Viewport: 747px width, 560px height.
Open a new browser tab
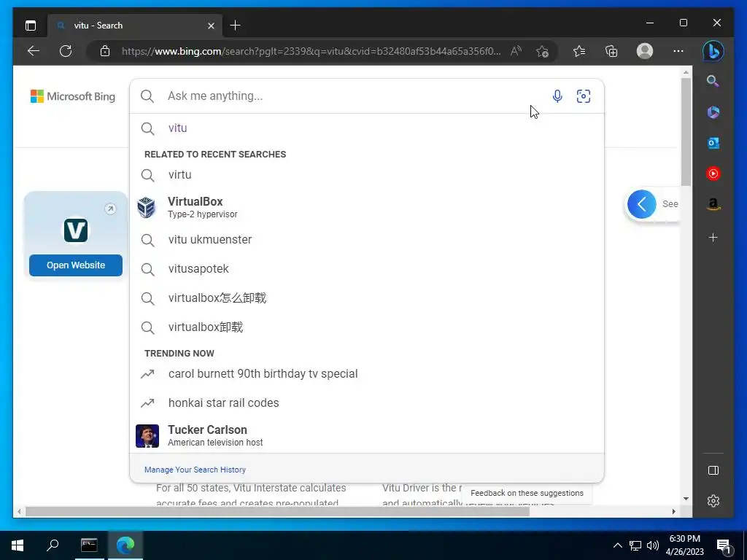pyautogui.click(x=235, y=26)
